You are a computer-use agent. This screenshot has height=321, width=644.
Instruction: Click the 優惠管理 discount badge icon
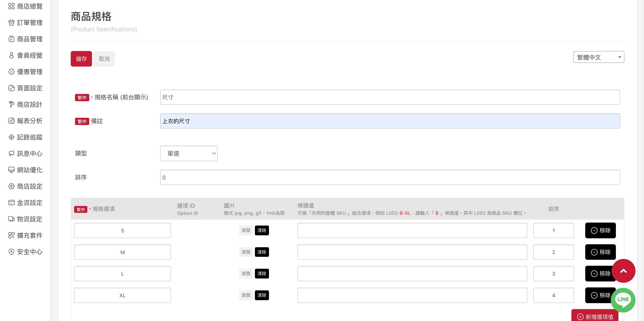11,72
